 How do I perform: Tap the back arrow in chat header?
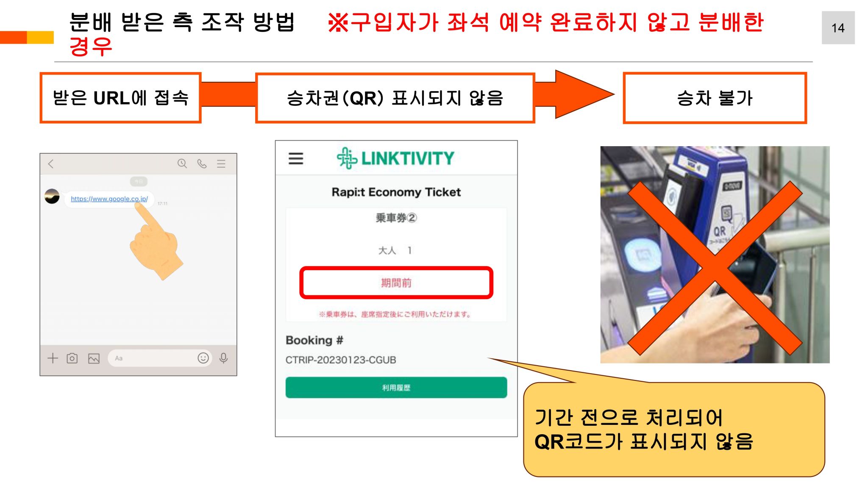tap(51, 164)
